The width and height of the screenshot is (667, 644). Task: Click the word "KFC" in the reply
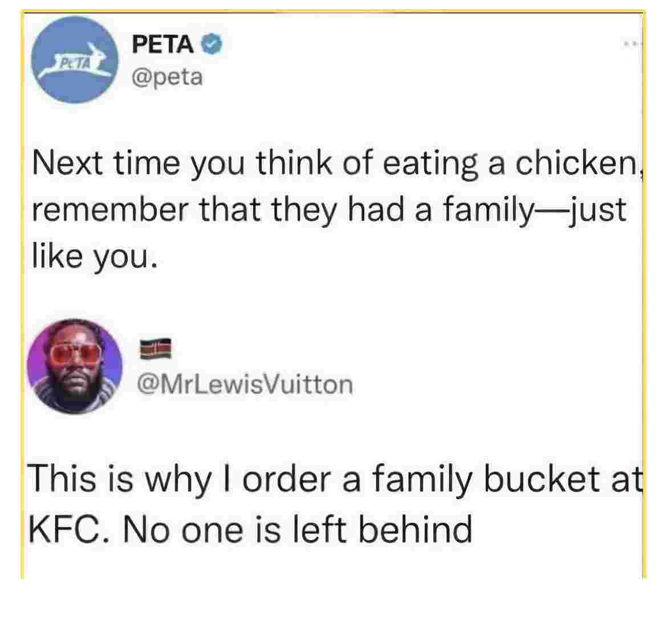coord(67,529)
